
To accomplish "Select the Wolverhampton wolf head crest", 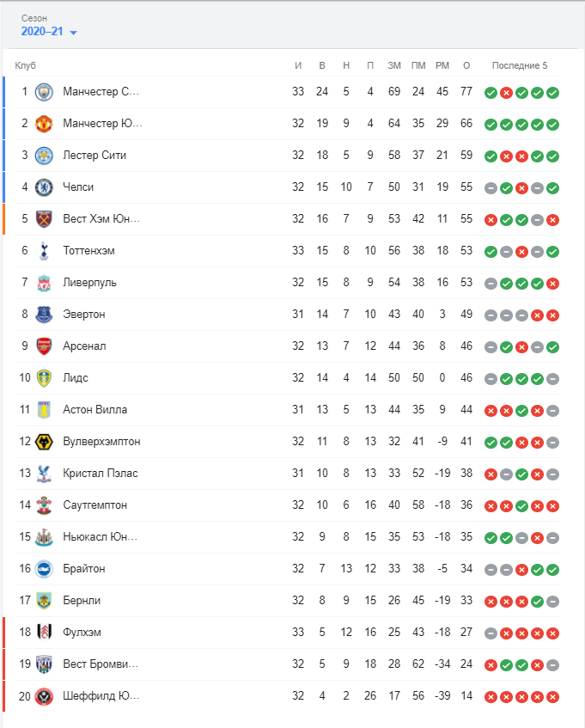I will [44, 442].
